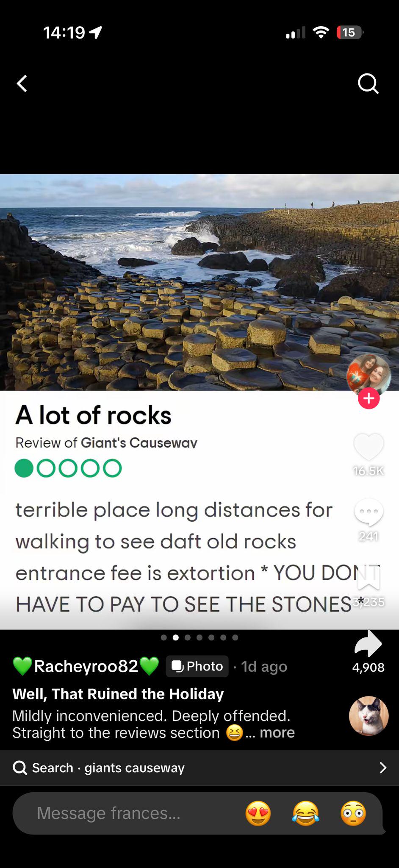Focus the 'Message frances...' input field
Image resolution: width=399 pixels, height=868 pixels.
point(127,813)
